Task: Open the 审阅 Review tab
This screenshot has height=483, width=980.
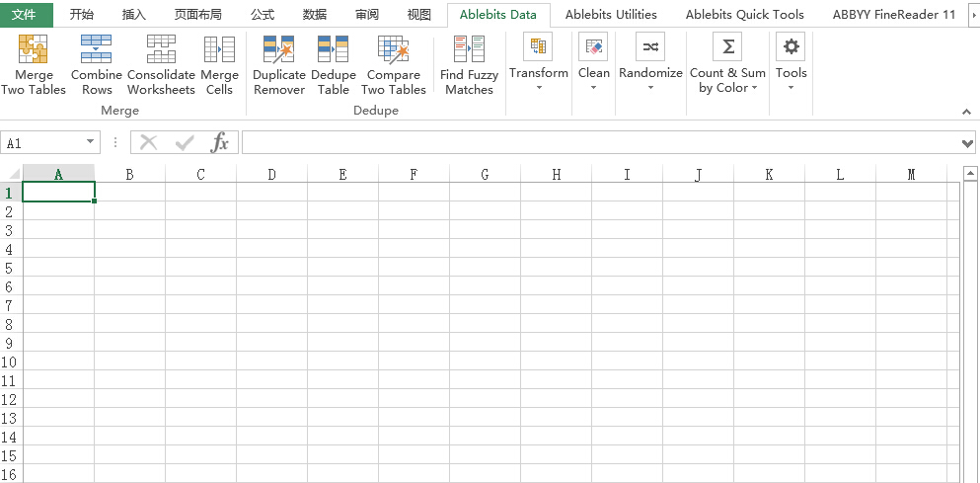Action: pos(367,15)
